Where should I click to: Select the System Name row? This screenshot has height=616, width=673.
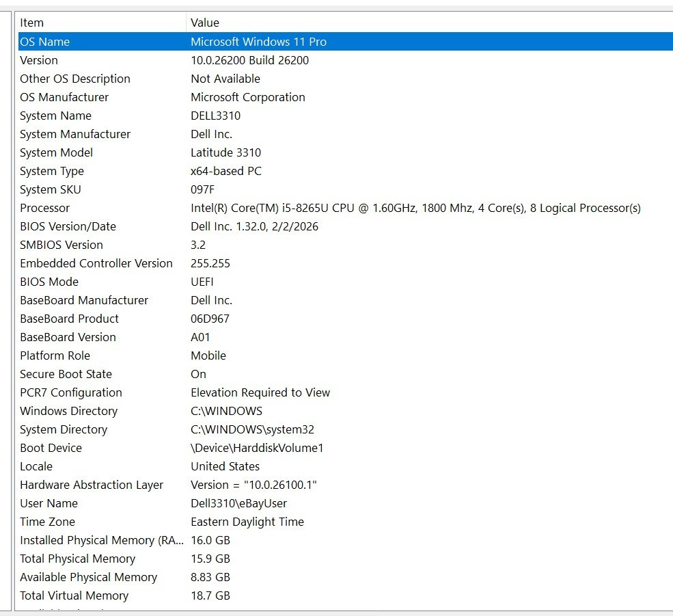point(346,116)
